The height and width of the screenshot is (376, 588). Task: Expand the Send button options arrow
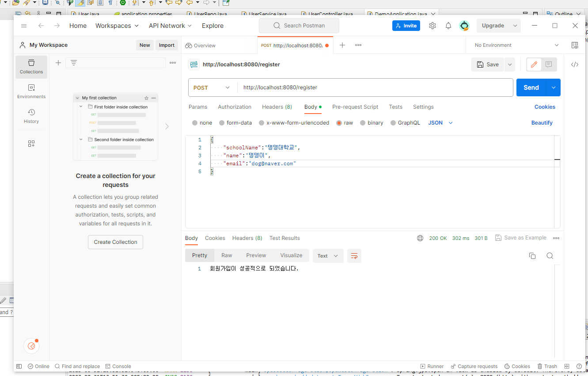click(x=554, y=87)
